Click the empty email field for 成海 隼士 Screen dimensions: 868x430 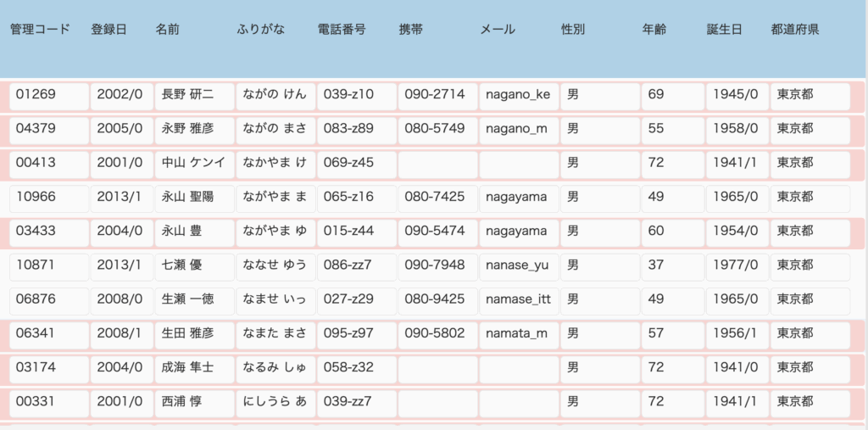519,368
